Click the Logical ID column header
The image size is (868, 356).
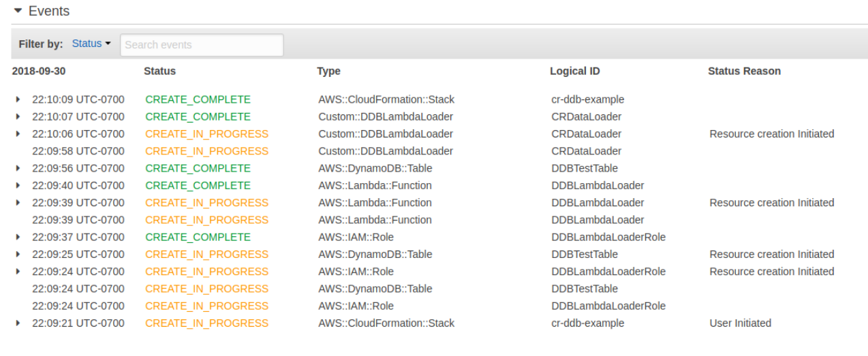pyautogui.click(x=574, y=71)
